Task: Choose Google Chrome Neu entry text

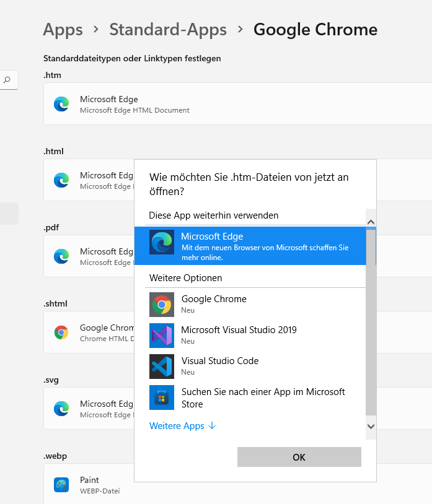Action: [x=214, y=304]
